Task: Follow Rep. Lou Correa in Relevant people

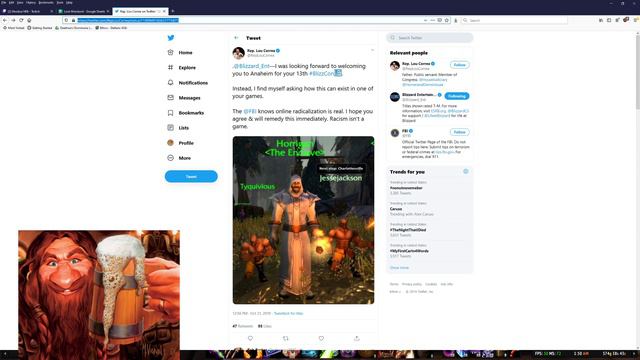Action: [x=460, y=65]
